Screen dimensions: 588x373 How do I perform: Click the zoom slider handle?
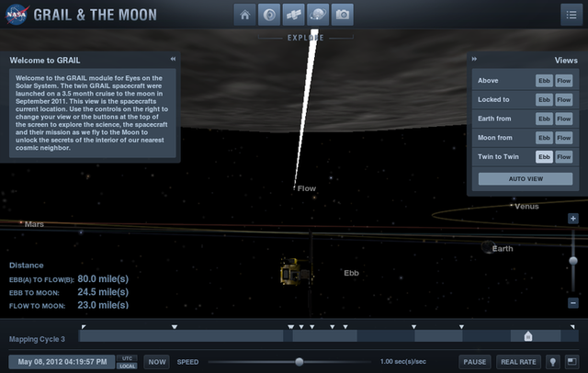coord(573,261)
